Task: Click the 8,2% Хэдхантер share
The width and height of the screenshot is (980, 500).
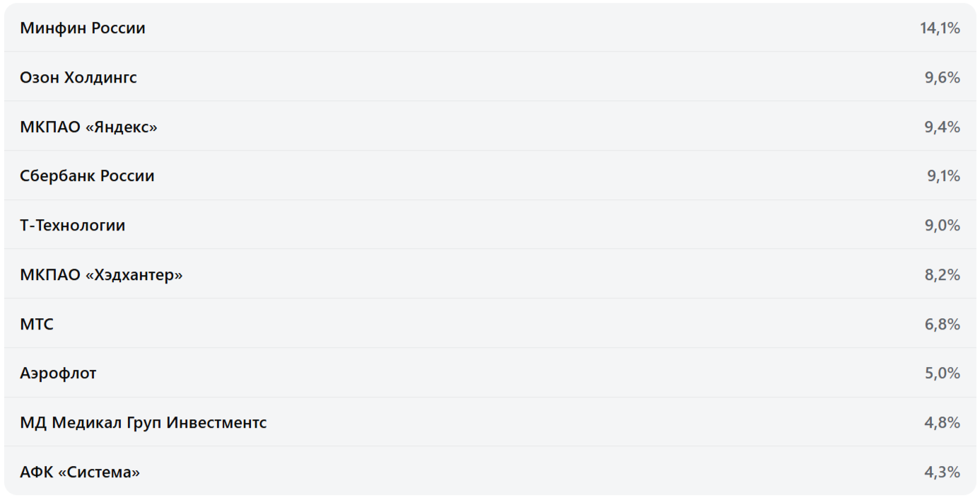Action: (x=942, y=275)
